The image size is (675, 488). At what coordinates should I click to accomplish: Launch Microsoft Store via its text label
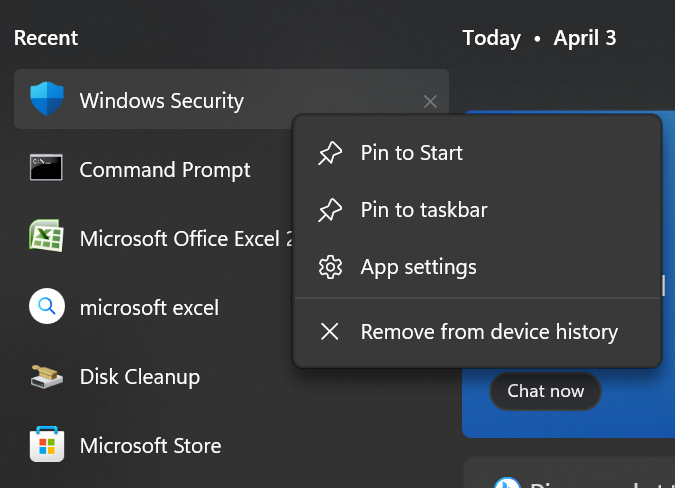[150, 445]
